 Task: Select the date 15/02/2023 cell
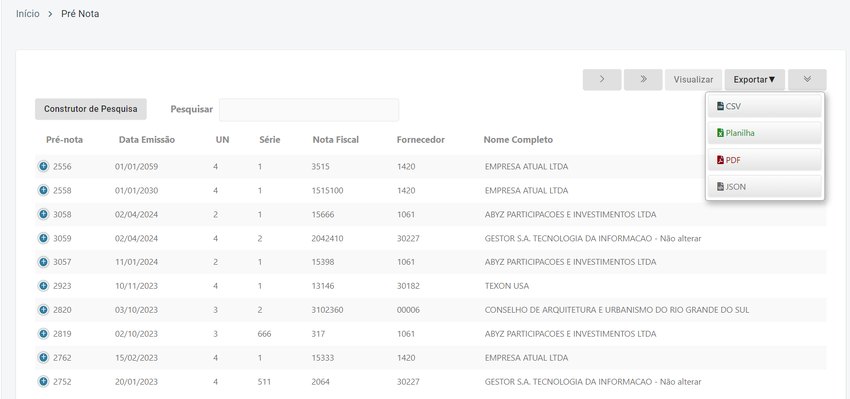pyautogui.click(x=137, y=358)
